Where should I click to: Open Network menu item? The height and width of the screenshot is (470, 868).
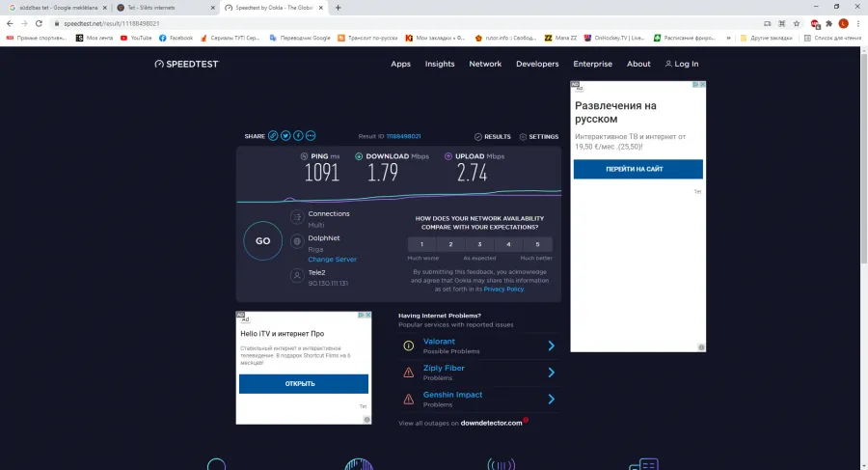pyautogui.click(x=485, y=64)
